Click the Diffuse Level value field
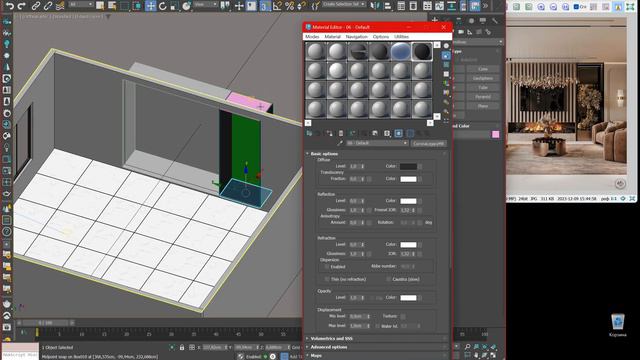 (x=355, y=167)
